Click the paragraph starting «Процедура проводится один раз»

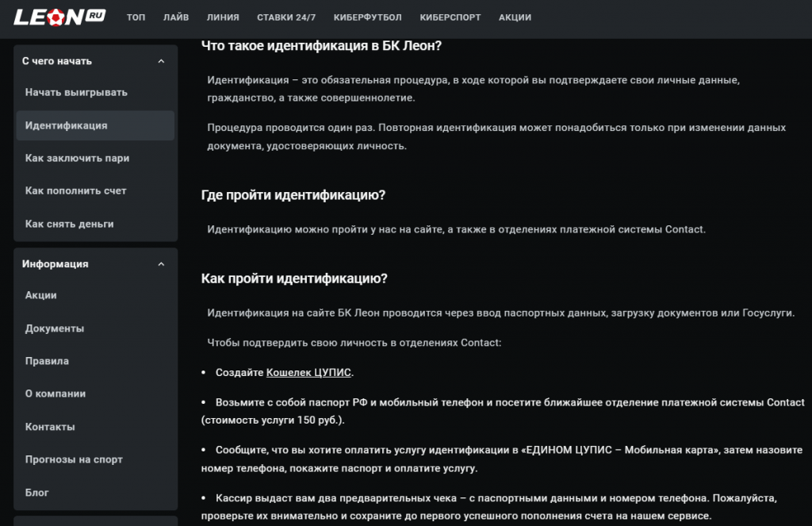pyautogui.click(x=496, y=136)
